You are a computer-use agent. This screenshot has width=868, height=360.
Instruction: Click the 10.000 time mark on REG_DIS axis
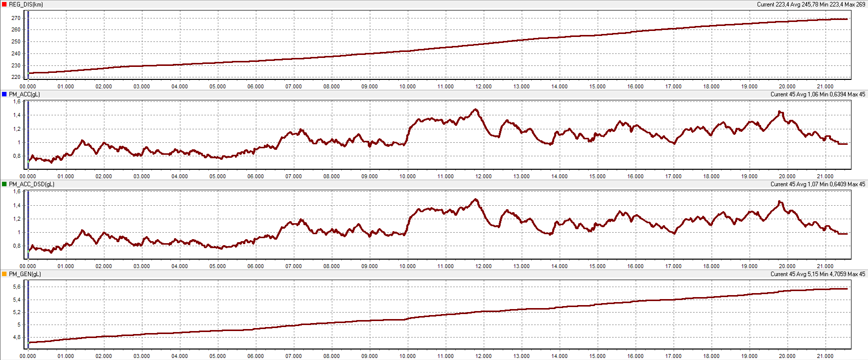point(407,86)
